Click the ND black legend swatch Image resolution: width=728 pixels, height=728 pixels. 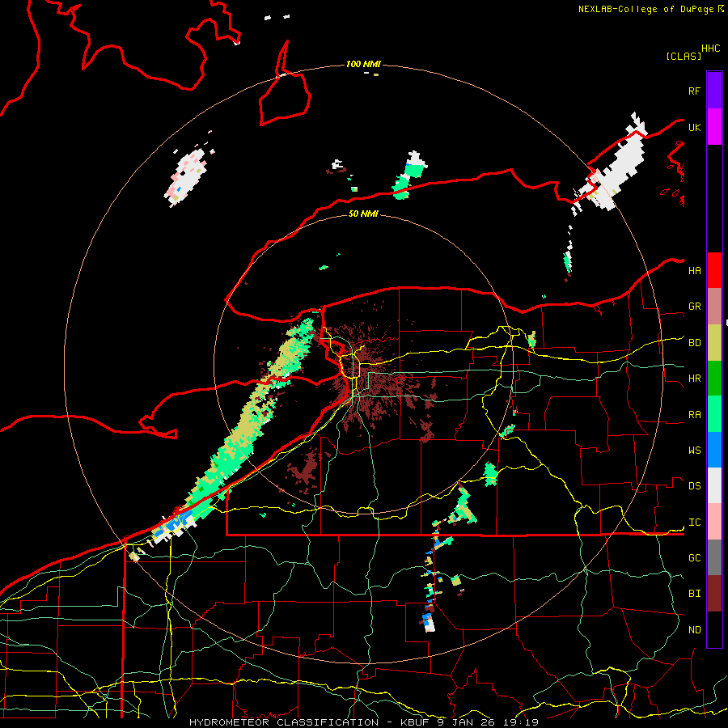[x=714, y=629]
